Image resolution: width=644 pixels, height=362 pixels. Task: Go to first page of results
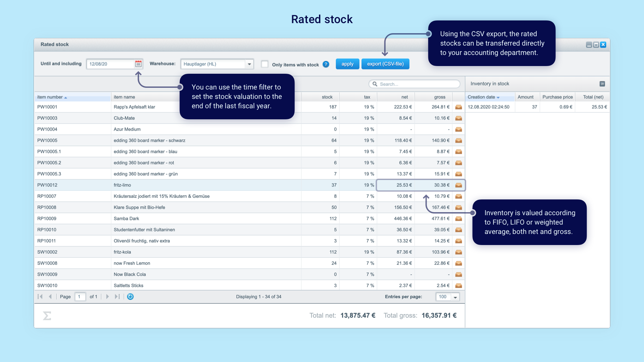tap(40, 297)
